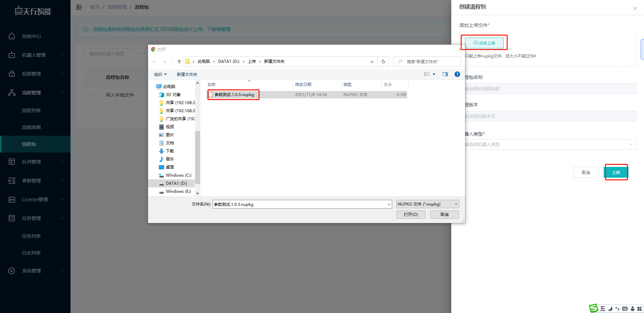
Task: Select Windows (C:) in folder tree
Action: [178, 175]
